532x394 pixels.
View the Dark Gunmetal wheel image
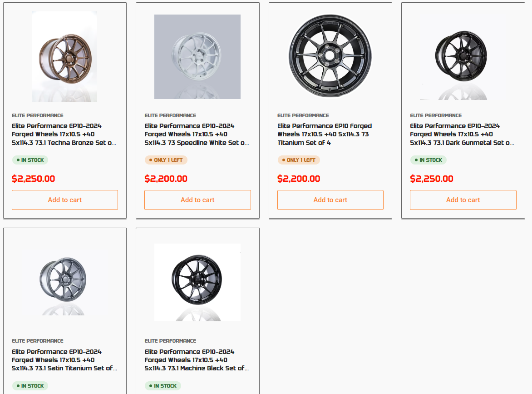click(x=461, y=57)
